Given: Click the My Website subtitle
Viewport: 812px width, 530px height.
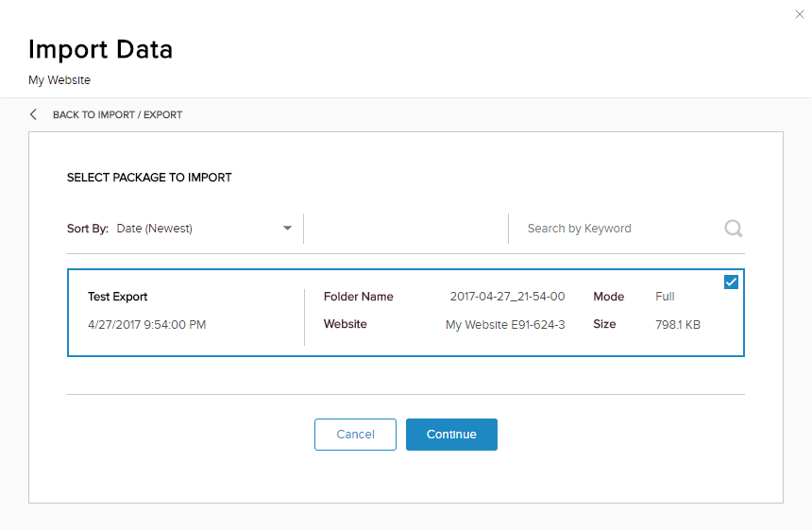Looking at the screenshot, I should 59,80.
